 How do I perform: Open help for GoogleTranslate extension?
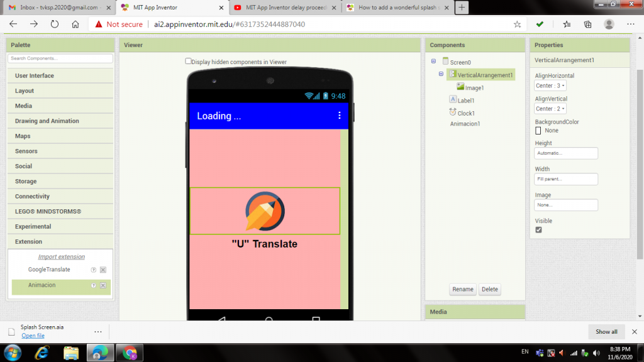click(93, 270)
